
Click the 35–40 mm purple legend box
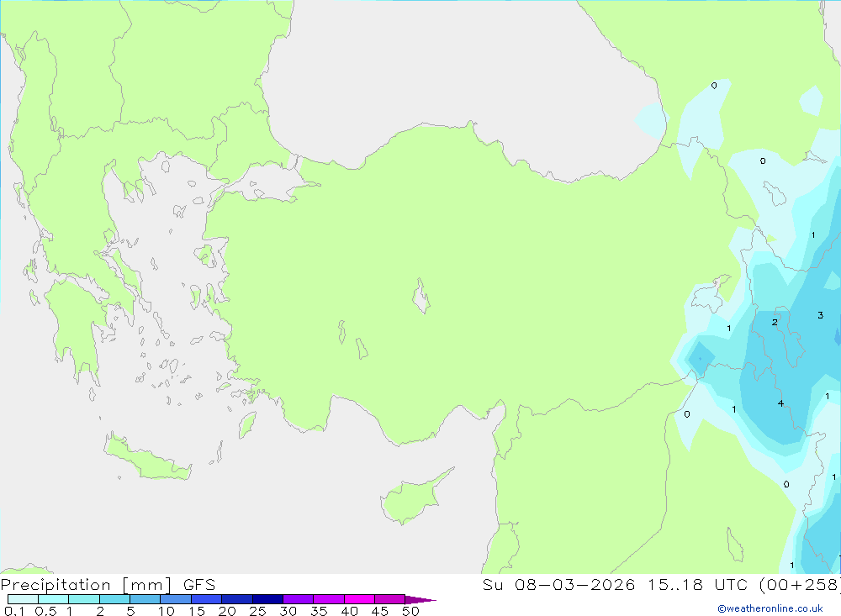(329, 599)
